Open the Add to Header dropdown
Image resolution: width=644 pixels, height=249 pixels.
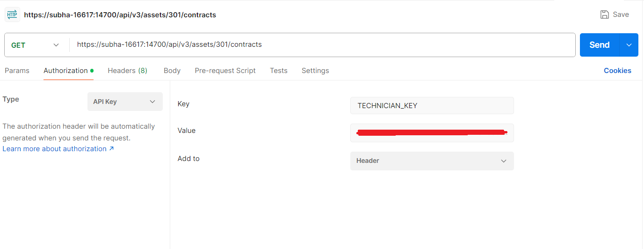[x=432, y=161]
